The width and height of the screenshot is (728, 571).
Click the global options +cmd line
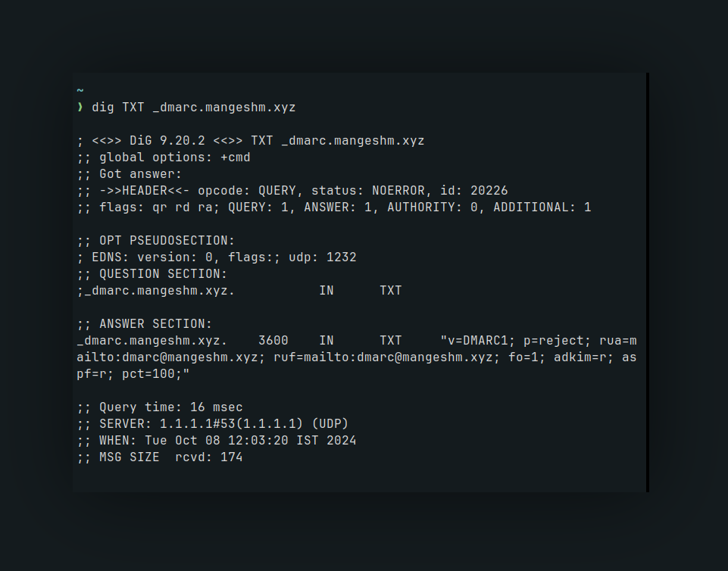click(164, 158)
